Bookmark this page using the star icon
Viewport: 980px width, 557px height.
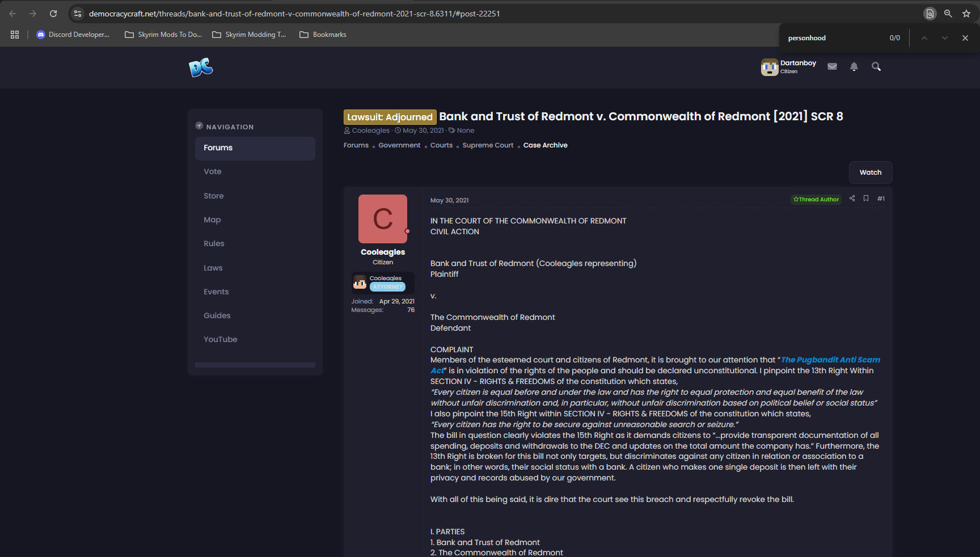coord(966,14)
